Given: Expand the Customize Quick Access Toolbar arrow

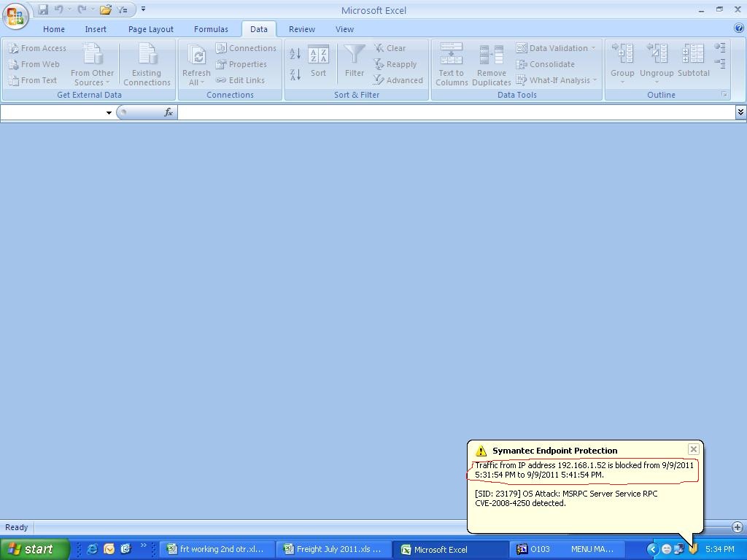Looking at the screenshot, I should pos(143,9).
